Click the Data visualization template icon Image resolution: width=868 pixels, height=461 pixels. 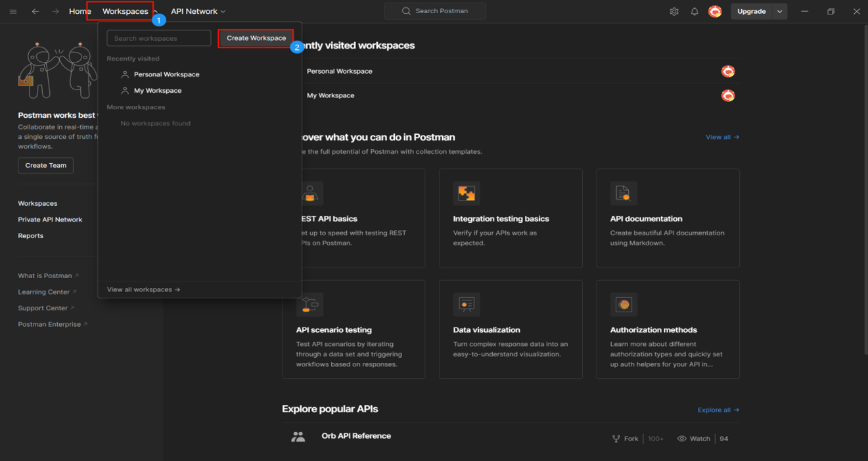tap(467, 304)
